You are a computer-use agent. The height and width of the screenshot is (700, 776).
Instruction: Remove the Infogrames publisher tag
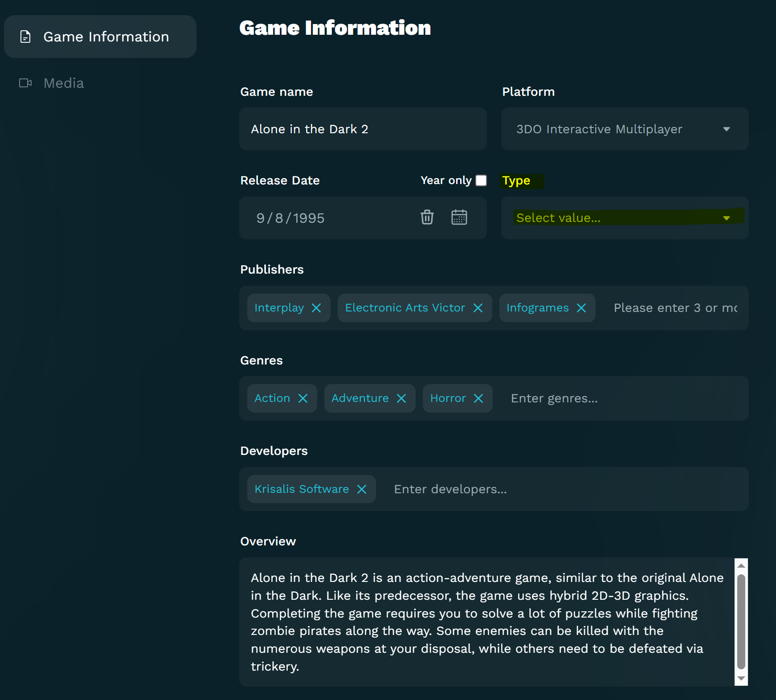[x=581, y=308]
